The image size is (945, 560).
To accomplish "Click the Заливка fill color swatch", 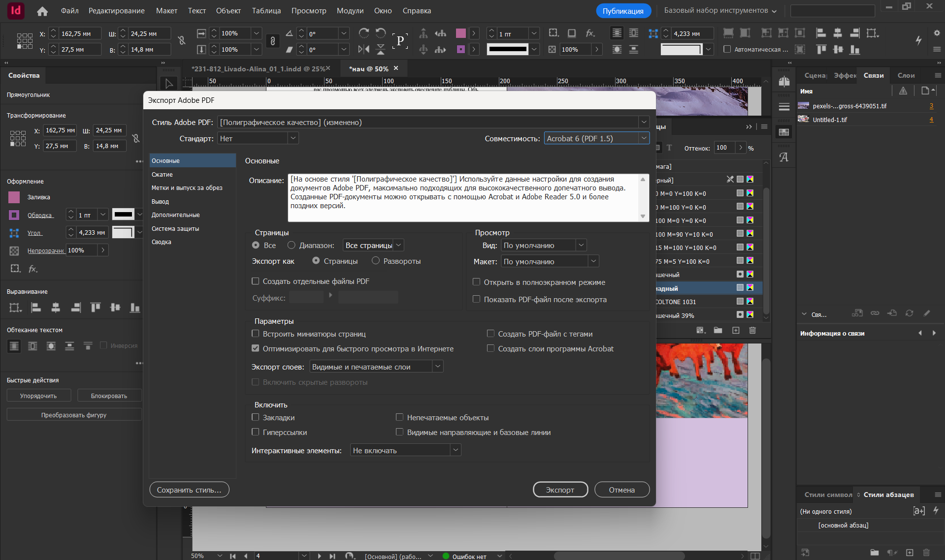I will click(14, 197).
